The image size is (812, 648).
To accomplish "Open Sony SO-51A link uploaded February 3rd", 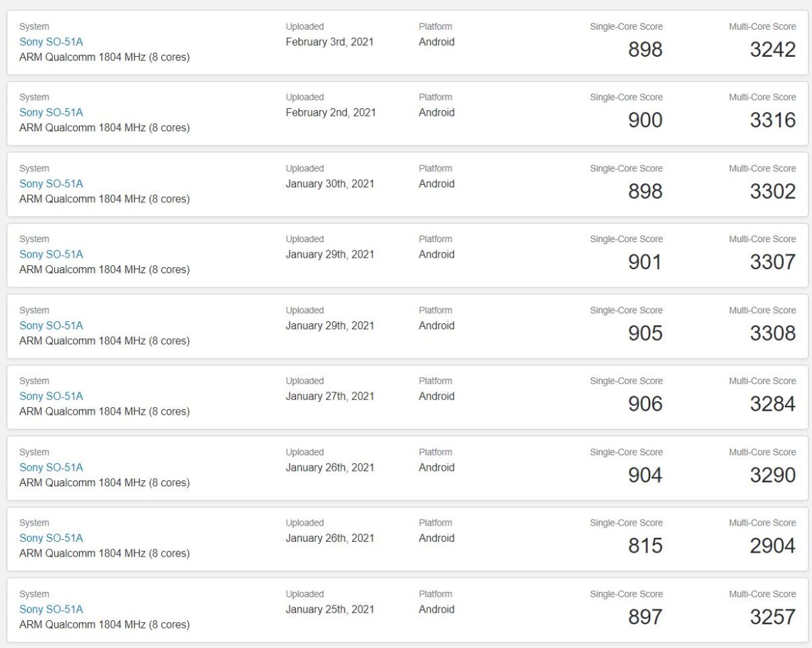I will [x=51, y=42].
